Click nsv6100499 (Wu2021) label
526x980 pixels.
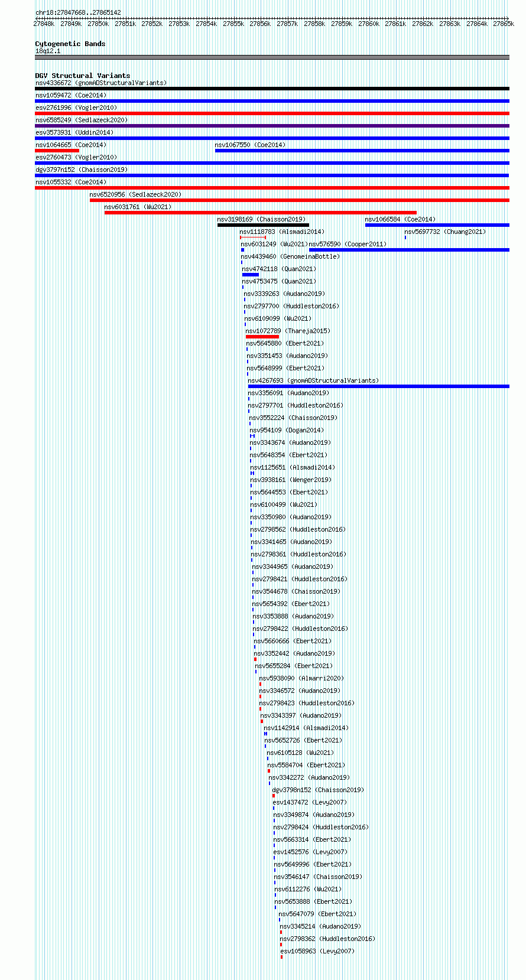tap(284, 504)
